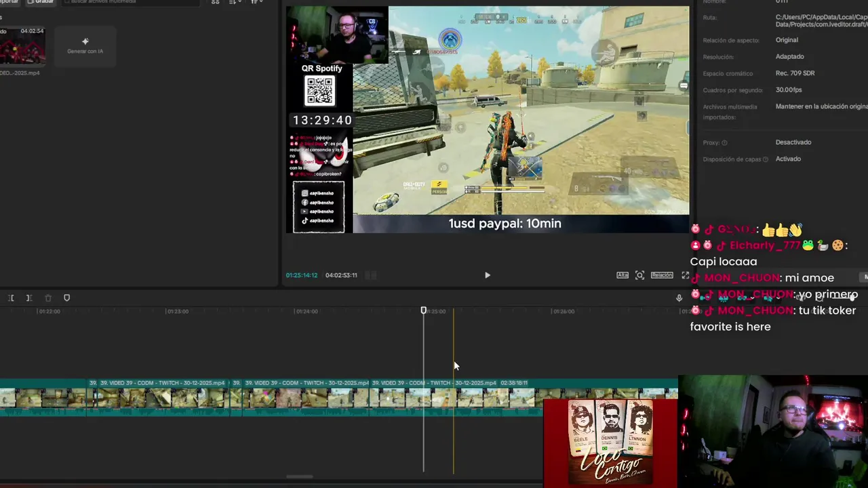Click the Relación de aspecto Original value

point(787,40)
